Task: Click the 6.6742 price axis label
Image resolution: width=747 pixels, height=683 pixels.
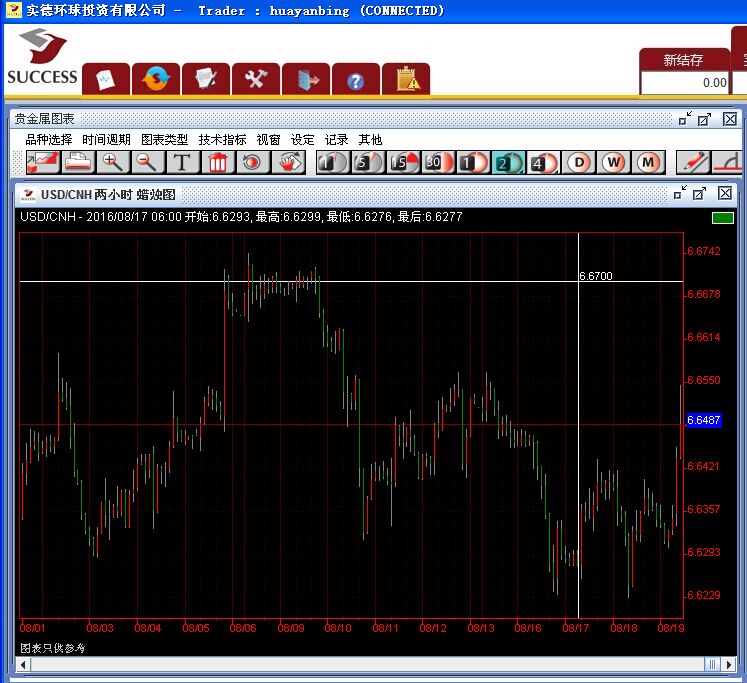Action: coord(704,251)
